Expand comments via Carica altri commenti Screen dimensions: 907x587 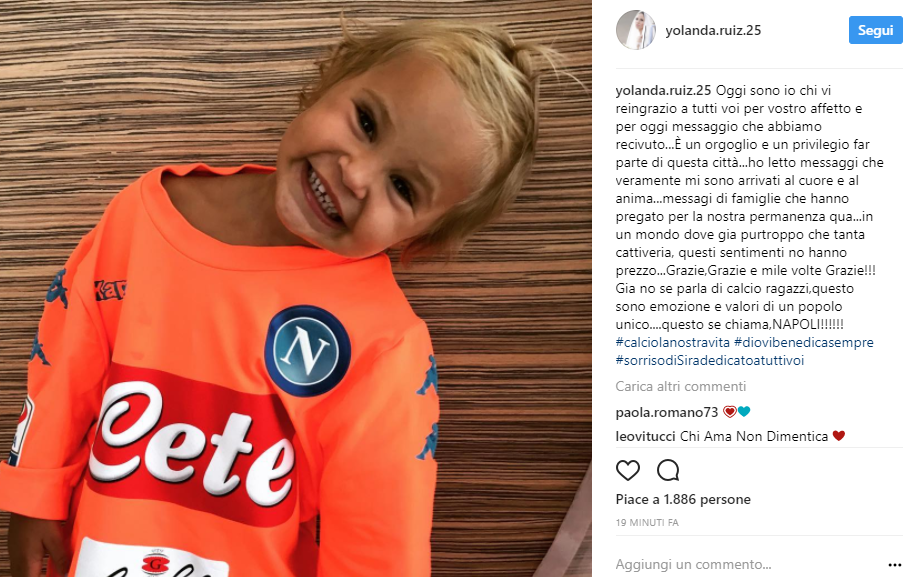(681, 386)
